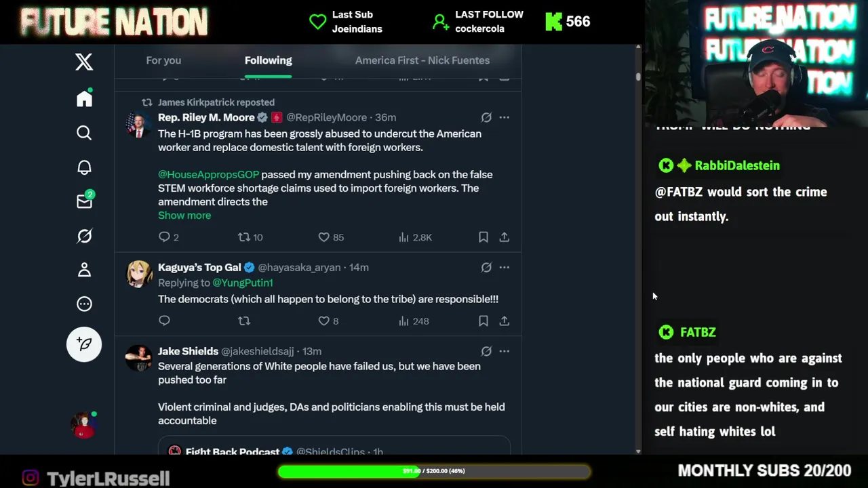Open the @HouseAppropsGOP mention link
Screen dimensions: 868x488
tap(209, 175)
